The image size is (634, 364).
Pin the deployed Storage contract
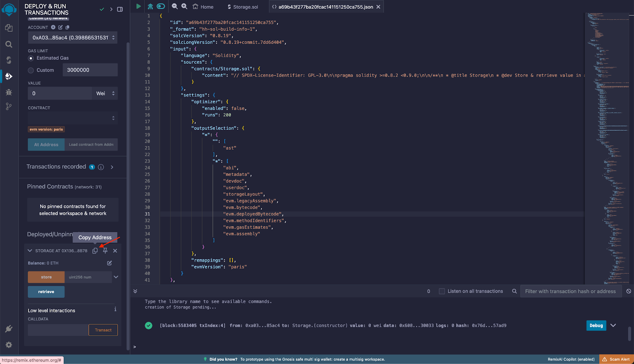pos(105,251)
